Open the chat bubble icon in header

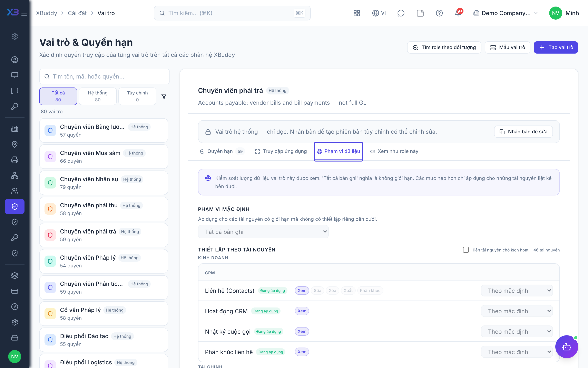[x=401, y=13]
